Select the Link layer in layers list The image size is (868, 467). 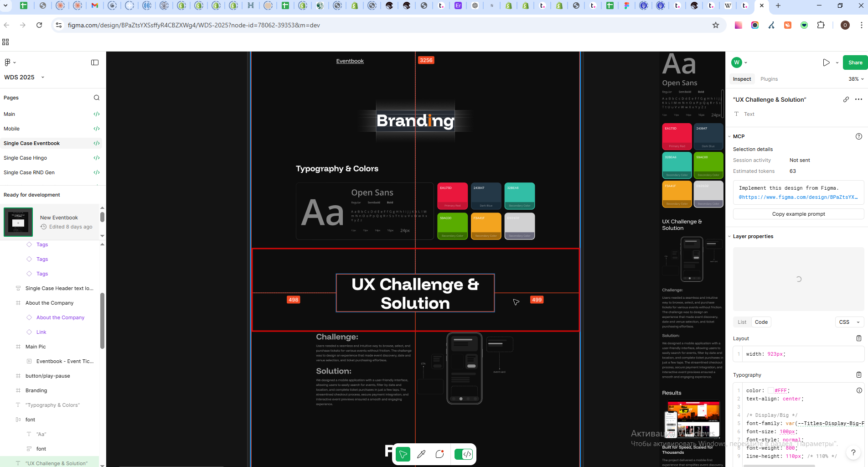[41, 332]
